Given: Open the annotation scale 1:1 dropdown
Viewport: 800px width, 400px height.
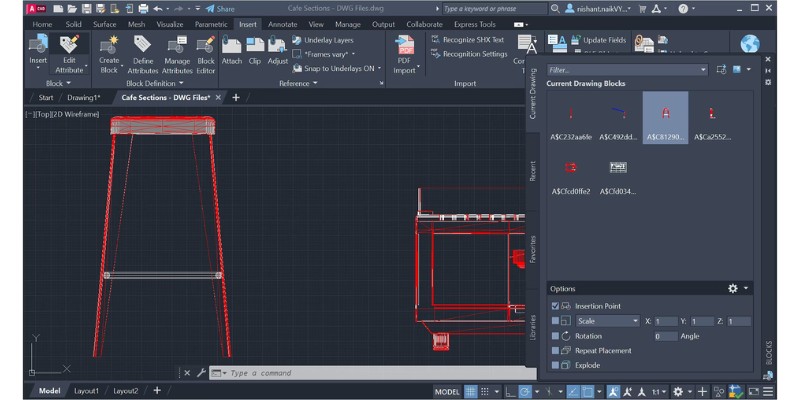Looking at the screenshot, I should pos(659,392).
